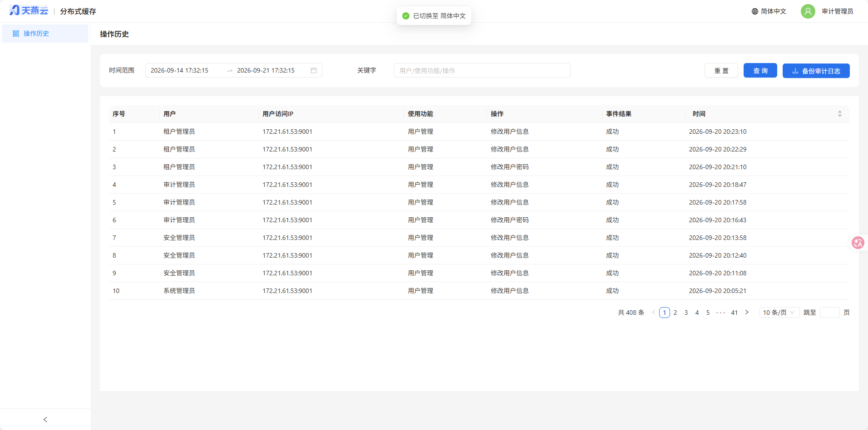868x430 pixels.
Task: Click 系统管理员 in row 10
Action: click(179, 291)
